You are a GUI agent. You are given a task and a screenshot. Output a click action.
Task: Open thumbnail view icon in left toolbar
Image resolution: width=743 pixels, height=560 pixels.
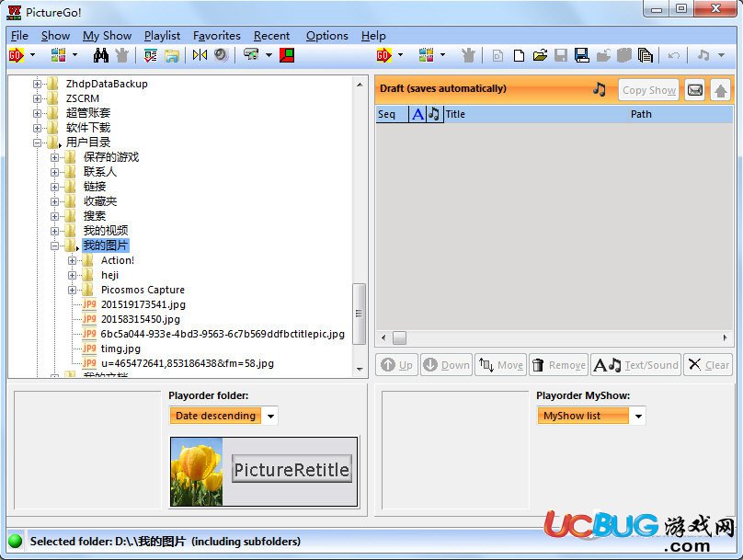coord(58,55)
